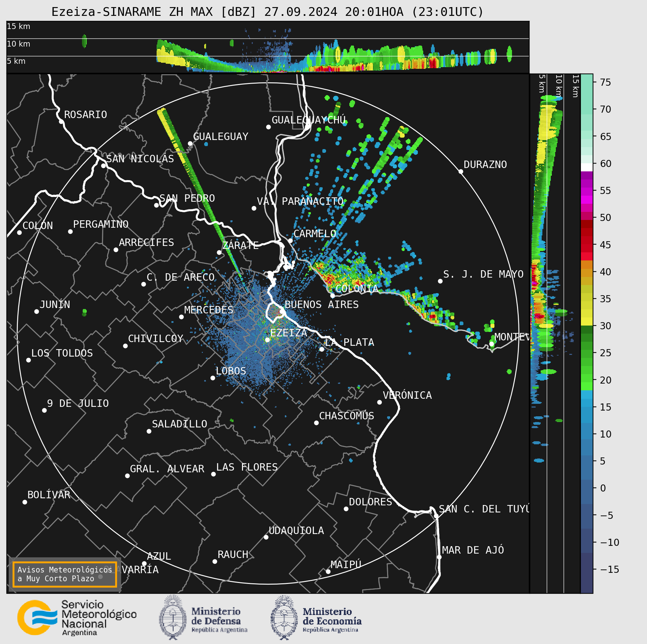Click the SAN PEDRO label
The image size is (647, 644).
pos(187,198)
